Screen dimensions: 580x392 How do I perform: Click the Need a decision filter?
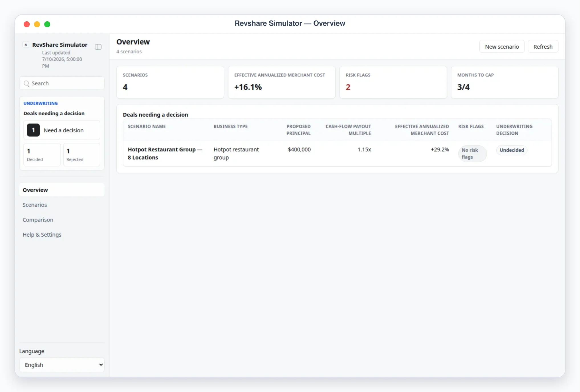[x=62, y=130]
